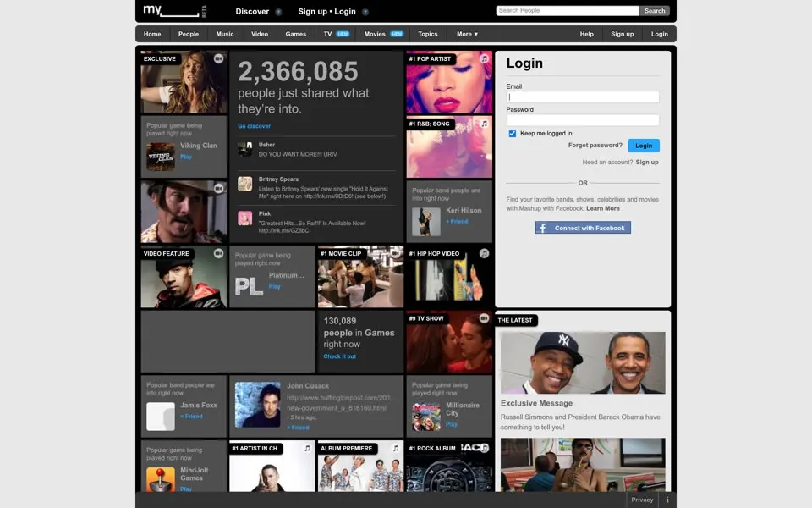Open the Music tab
812x508 pixels.
(x=225, y=34)
